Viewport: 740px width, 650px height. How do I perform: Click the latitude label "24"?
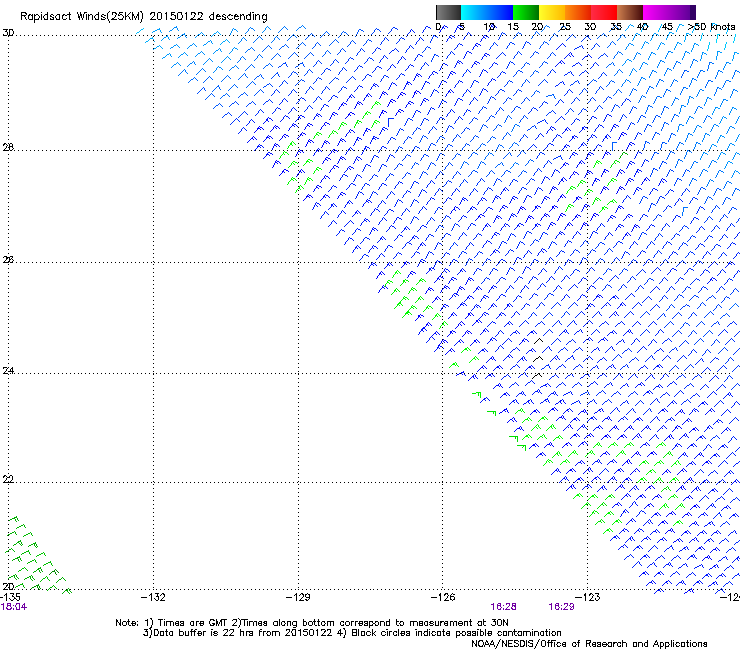coord(8,371)
